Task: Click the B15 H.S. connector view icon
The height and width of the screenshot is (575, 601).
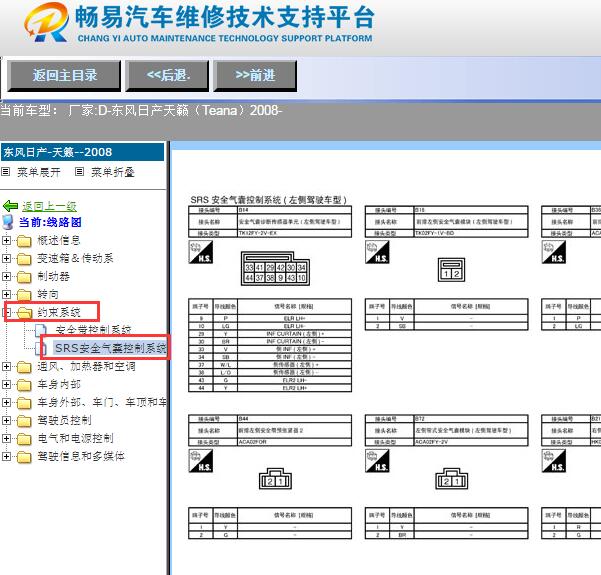Action: click(x=377, y=252)
